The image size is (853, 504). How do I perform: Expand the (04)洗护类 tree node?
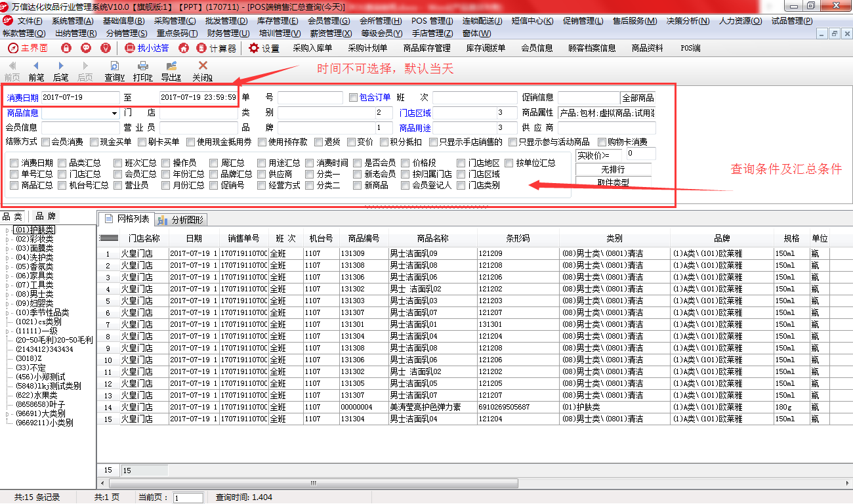click(7, 257)
